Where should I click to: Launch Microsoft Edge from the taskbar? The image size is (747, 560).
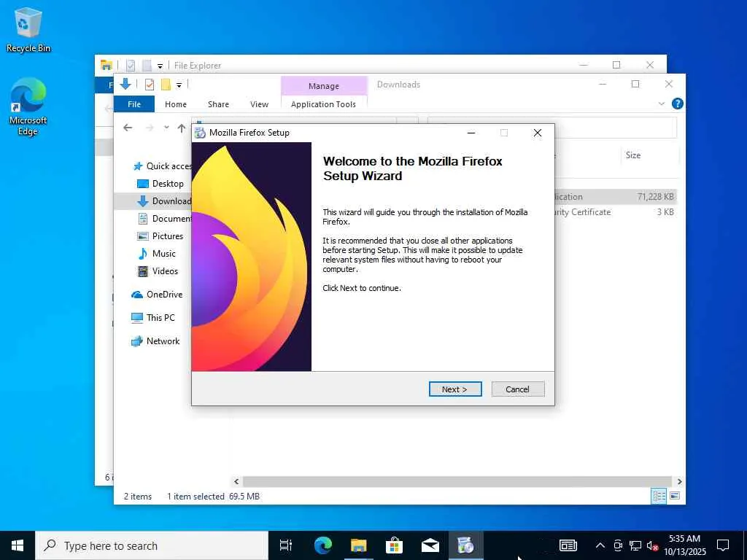pos(322,545)
